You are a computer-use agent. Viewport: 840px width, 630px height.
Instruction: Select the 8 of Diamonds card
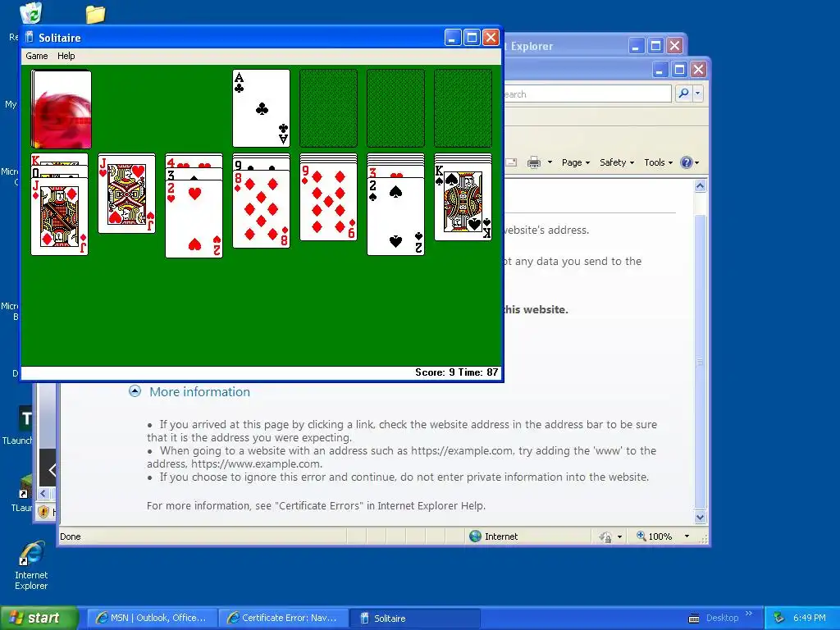pyautogui.click(x=262, y=209)
